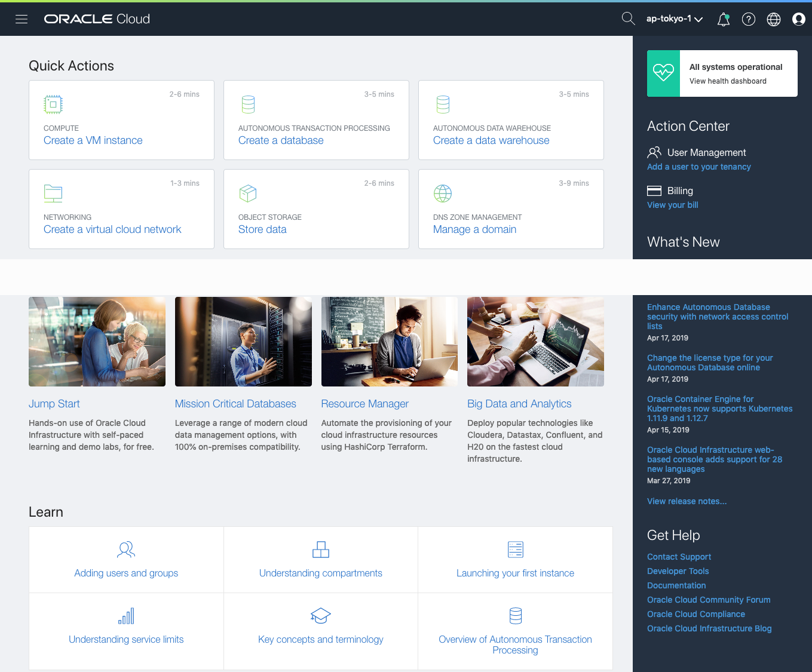Open Create a virtual cloud network link

112,229
